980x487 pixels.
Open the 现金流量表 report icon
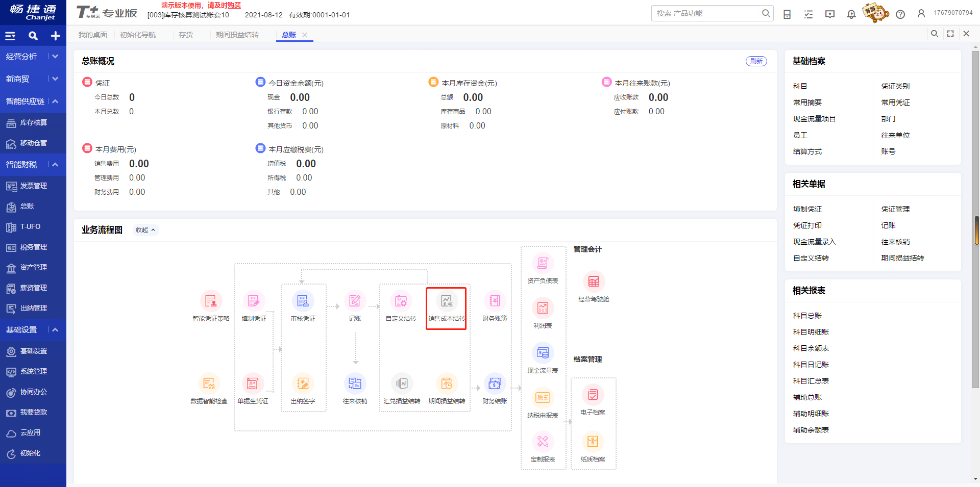click(x=543, y=353)
